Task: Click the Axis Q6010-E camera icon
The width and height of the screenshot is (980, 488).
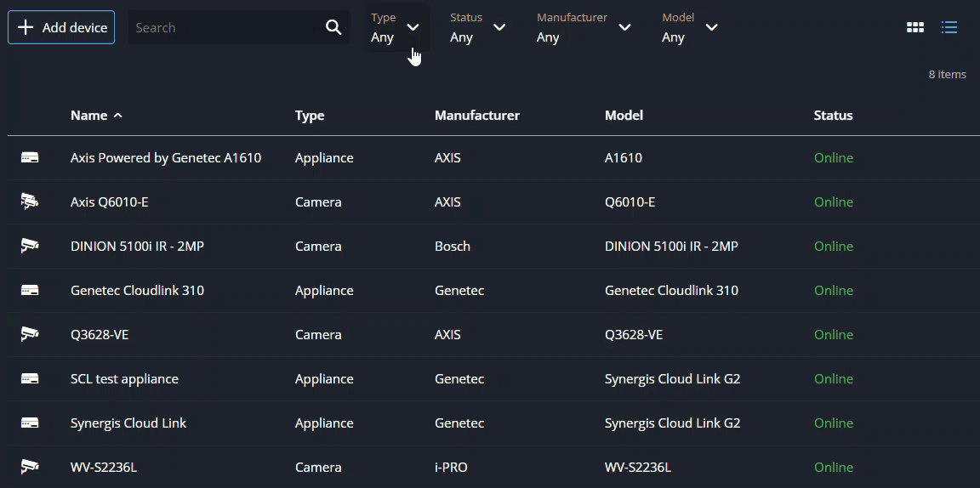Action: [x=30, y=202]
